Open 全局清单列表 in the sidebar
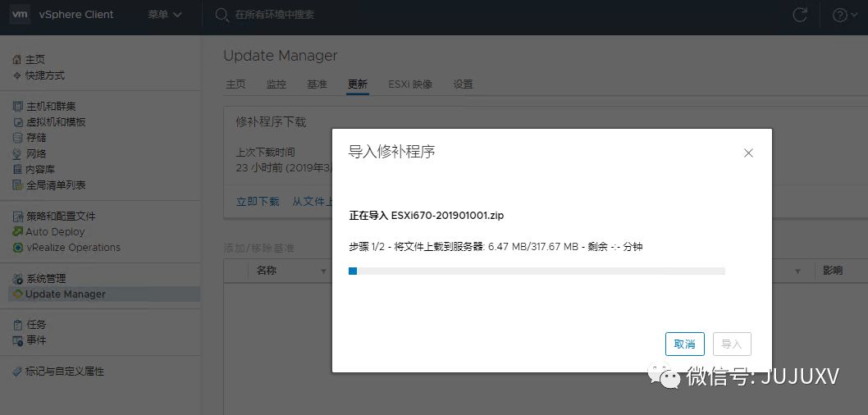 click(56, 185)
